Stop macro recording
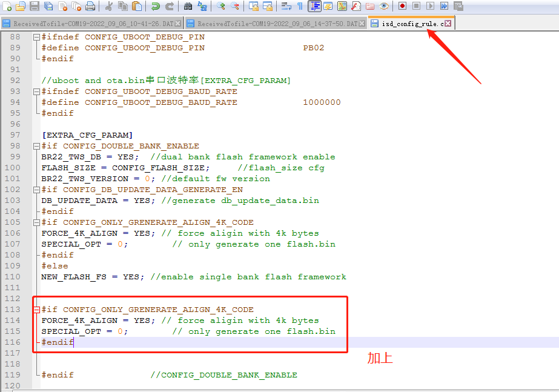The width and height of the screenshot is (559, 392). [417, 5]
